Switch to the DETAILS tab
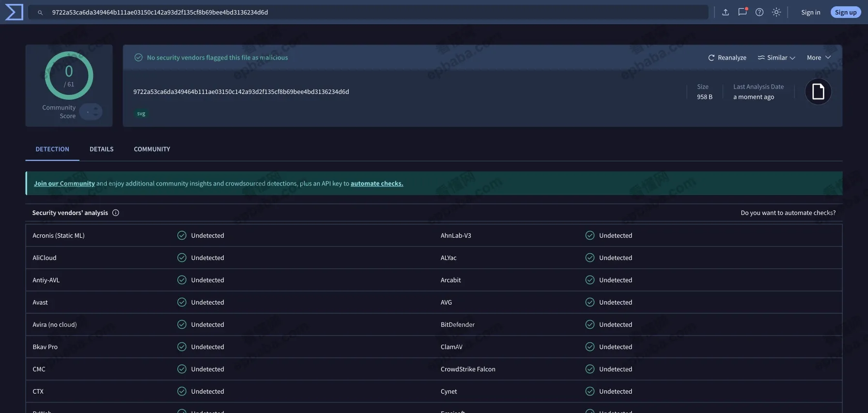Image resolution: width=868 pixels, height=413 pixels. 101,149
